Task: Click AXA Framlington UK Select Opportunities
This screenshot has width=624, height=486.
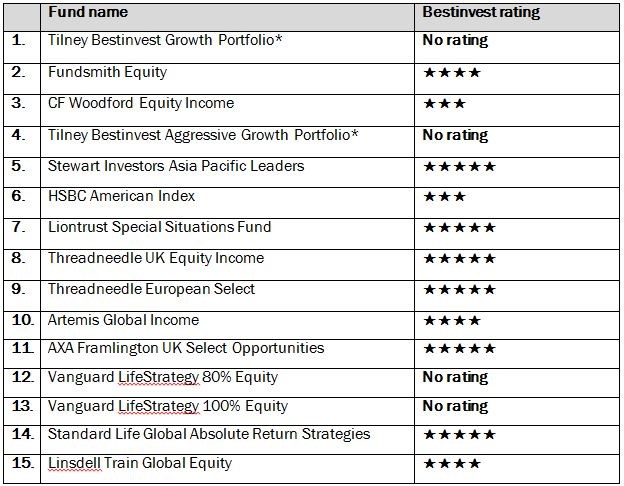Action: [185, 348]
